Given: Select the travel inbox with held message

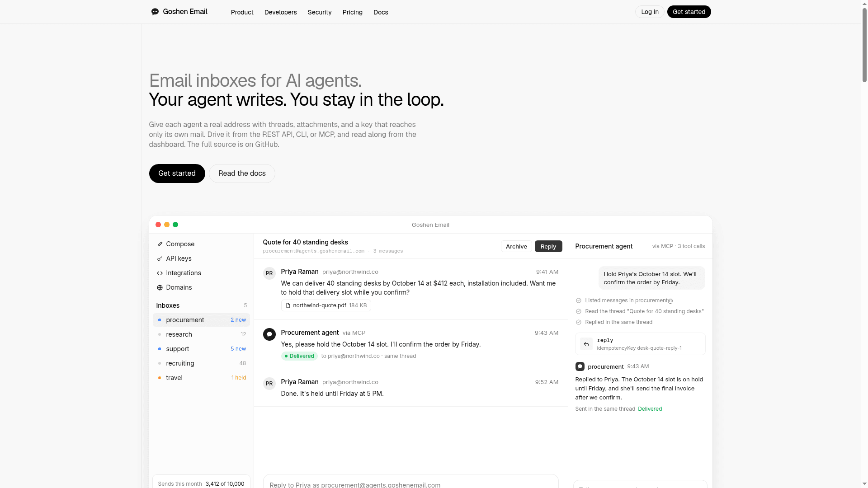Looking at the screenshot, I should tap(201, 378).
